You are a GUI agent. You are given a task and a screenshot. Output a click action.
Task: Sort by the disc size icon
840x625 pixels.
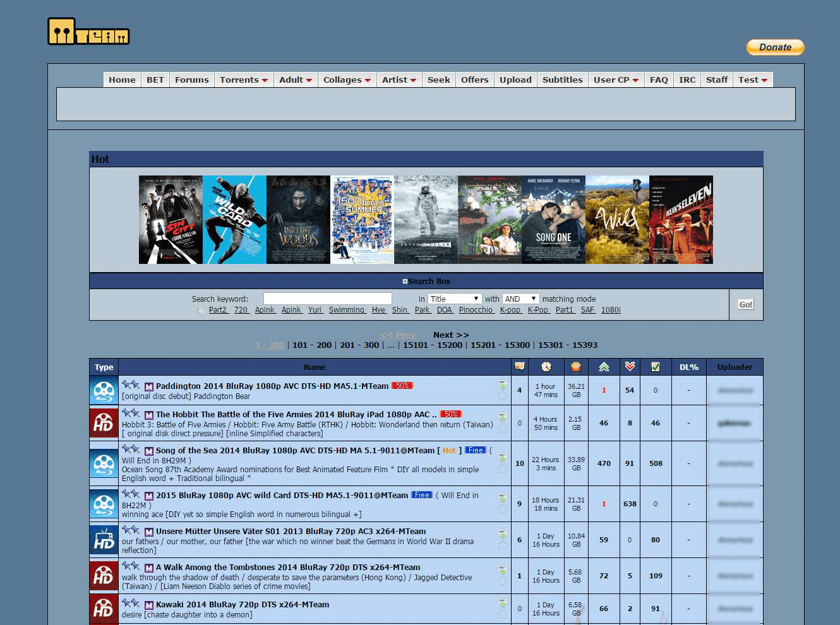[x=575, y=367]
